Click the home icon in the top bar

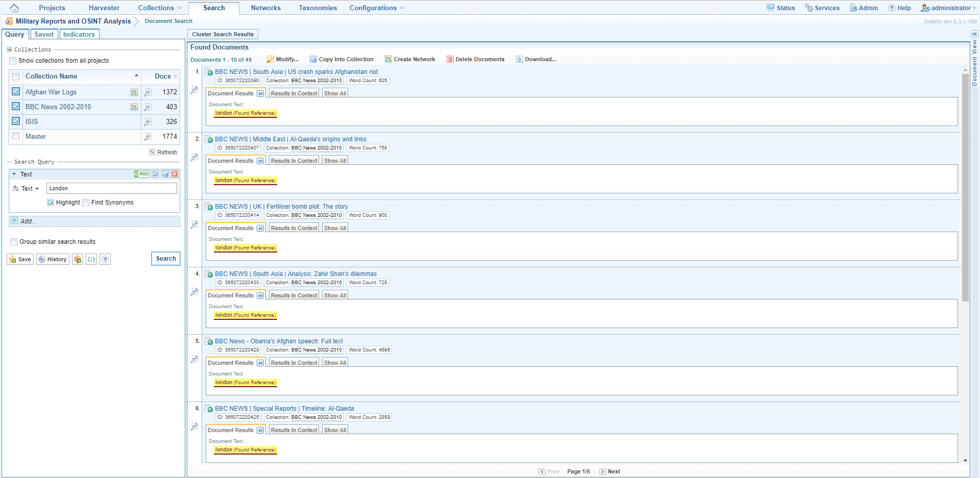[x=14, y=8]
